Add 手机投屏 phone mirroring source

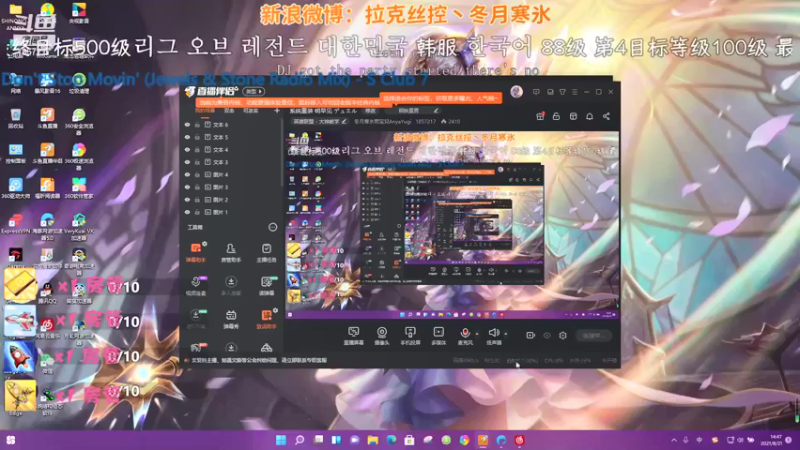[410, 336]
